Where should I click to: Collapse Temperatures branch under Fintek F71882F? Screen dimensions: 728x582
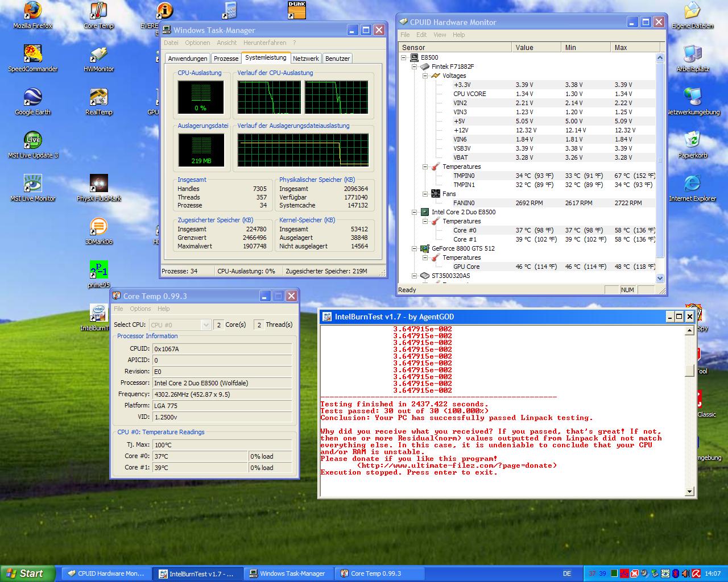click(x=425, y=167)
